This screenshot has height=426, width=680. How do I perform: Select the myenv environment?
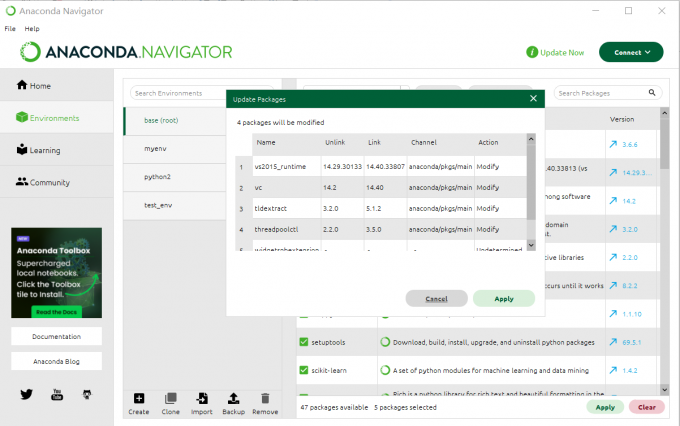click(x=175, y=149)
